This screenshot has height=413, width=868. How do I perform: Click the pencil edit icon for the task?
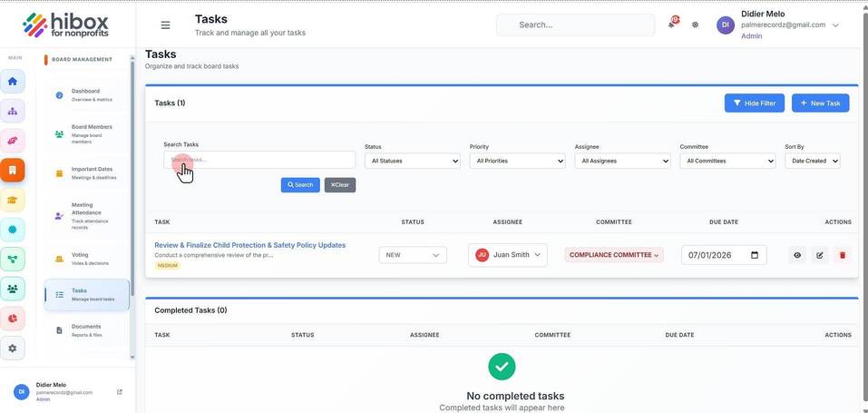tap(820, 255)
